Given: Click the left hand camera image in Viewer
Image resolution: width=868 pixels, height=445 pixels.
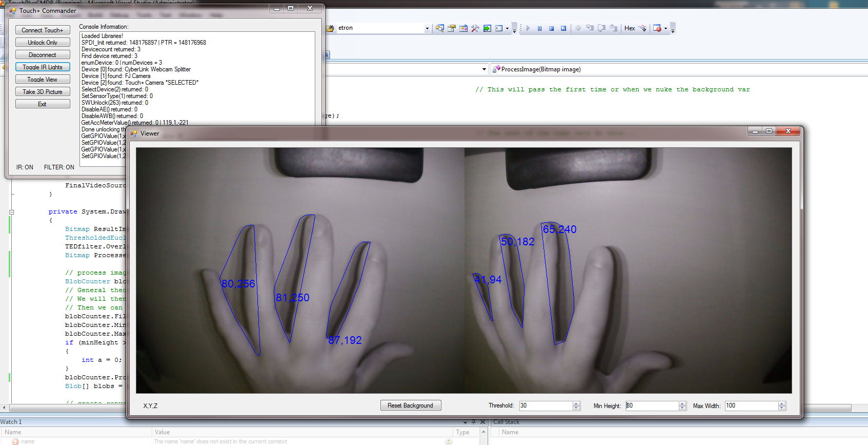Looking at the screenshot, I should point(300,270).
